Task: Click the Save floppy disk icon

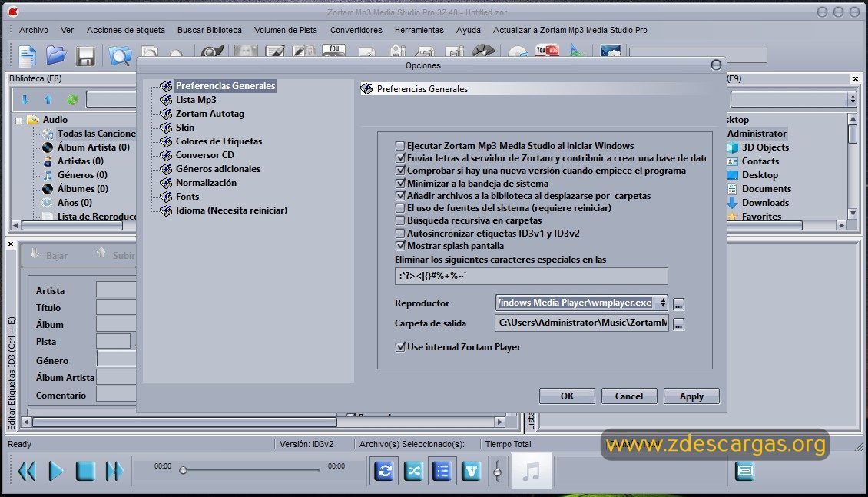Action: coord(85,56)
